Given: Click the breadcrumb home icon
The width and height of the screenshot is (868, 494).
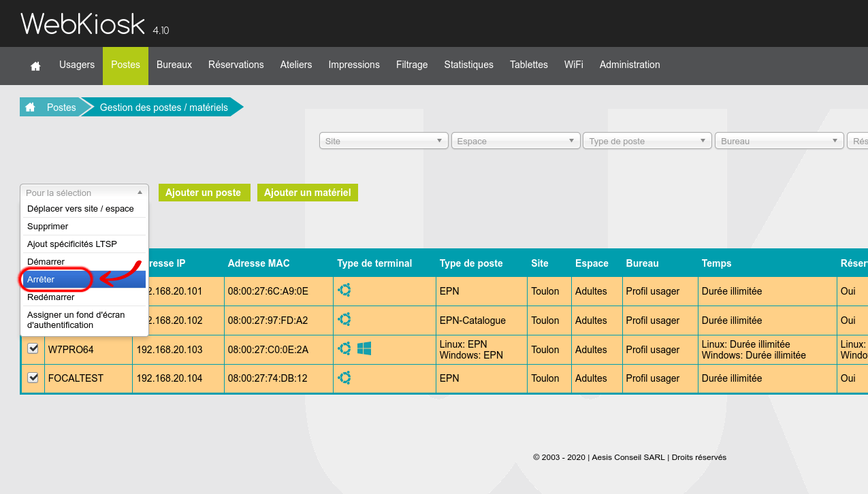Looking at the screenshot, I should click(x=30, y=108).
